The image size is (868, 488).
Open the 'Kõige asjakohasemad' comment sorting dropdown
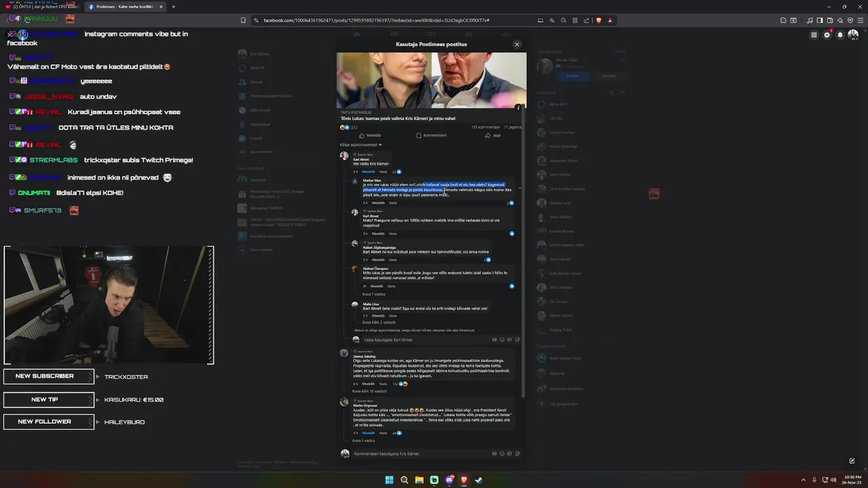tap(361, 144)
